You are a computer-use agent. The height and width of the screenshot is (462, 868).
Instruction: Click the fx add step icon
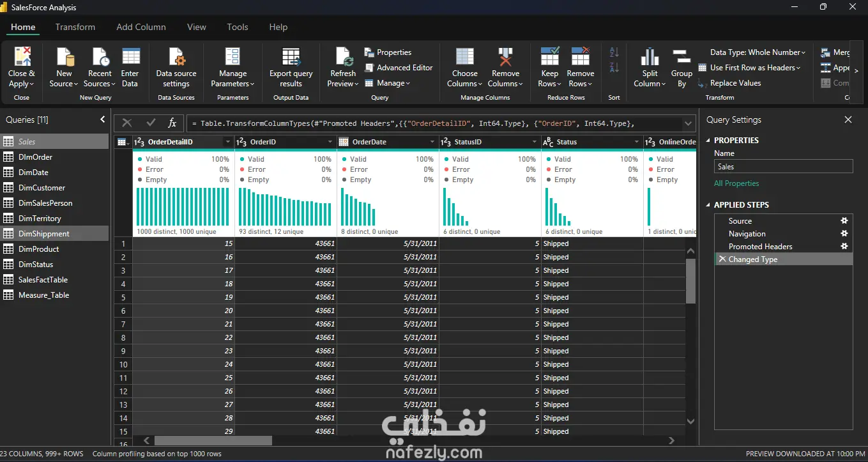pyautogui.click(x=172, y=123)
